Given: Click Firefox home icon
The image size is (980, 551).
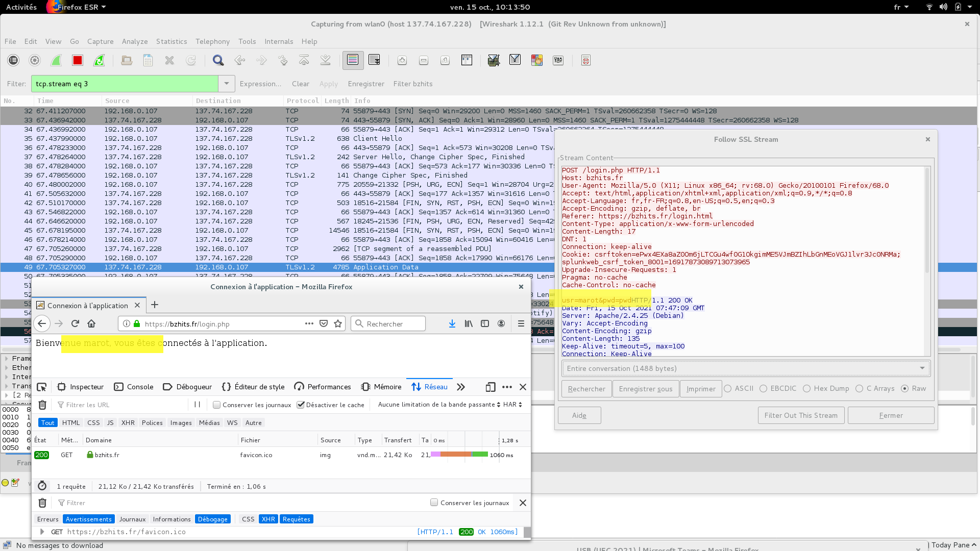Looking at the screenshot, I should [91, 323].
